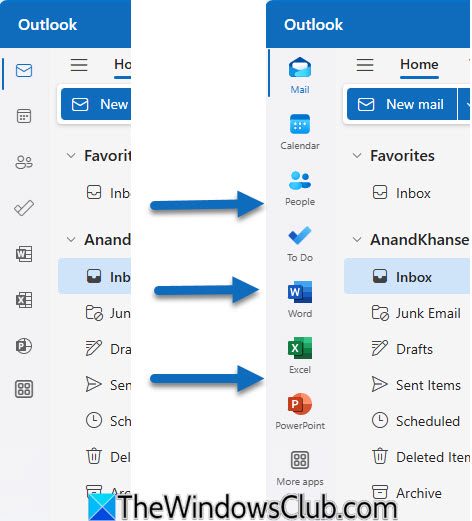Open More apps grid in left Outlook sidebar
Viewport: 472px width, 521px height.
24,389
